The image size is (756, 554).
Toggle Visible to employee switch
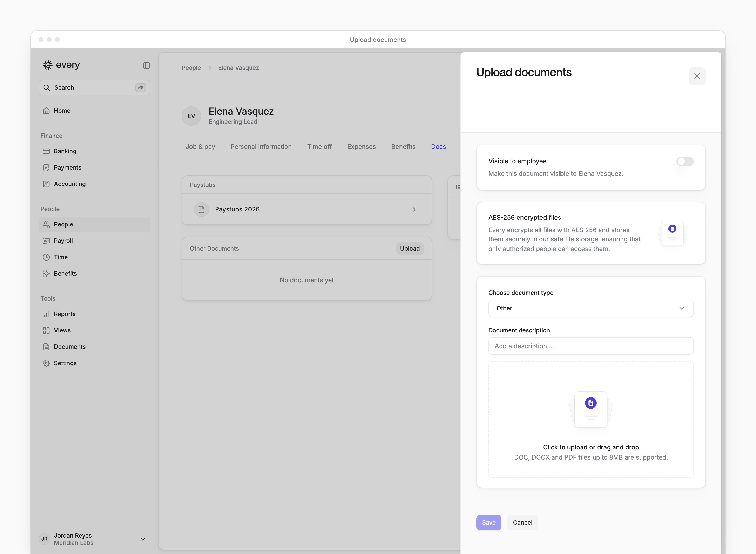[685, 162]
